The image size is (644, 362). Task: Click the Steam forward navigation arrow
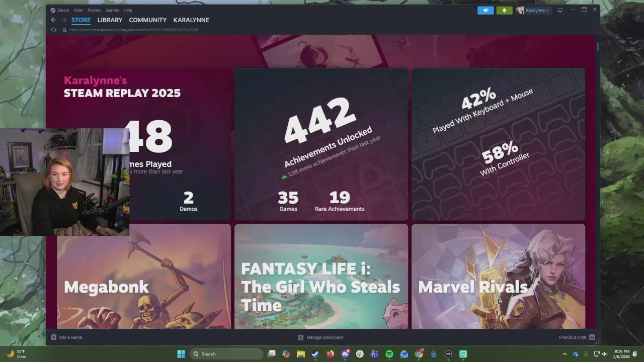(64, 20)
